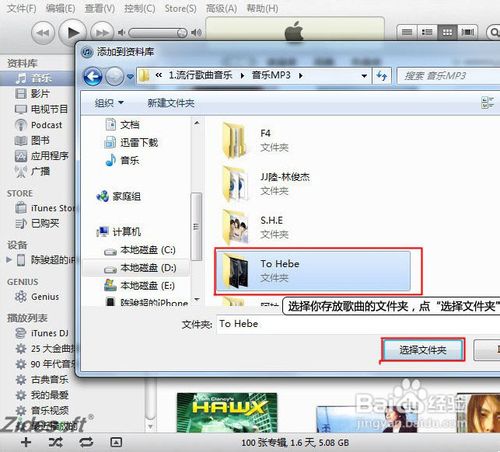Select the JJ陆-林俊杰 folder

pyautogui.click(x=267, y=183)
